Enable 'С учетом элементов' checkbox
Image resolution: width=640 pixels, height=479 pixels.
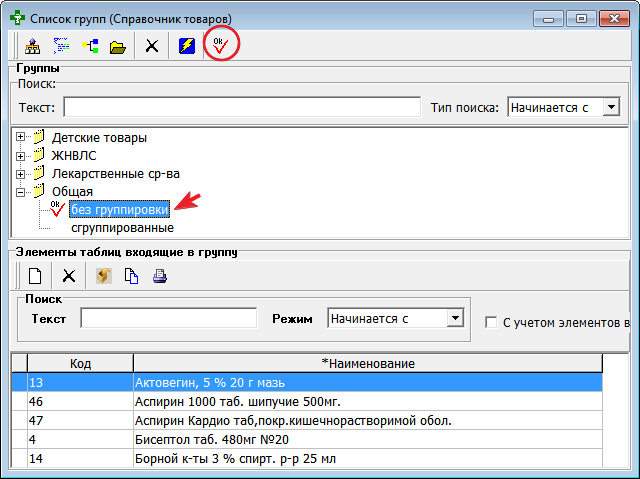[x=491, y=322]
